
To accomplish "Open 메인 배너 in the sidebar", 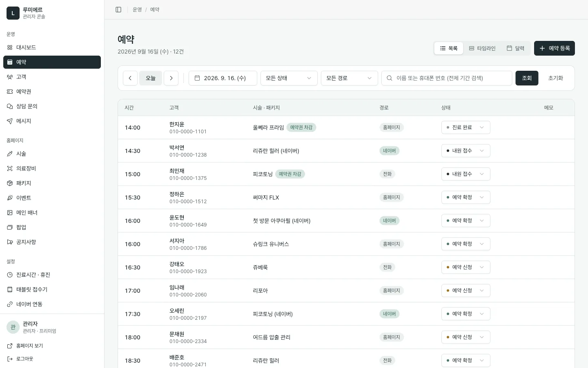I will (x=52, y=213).
